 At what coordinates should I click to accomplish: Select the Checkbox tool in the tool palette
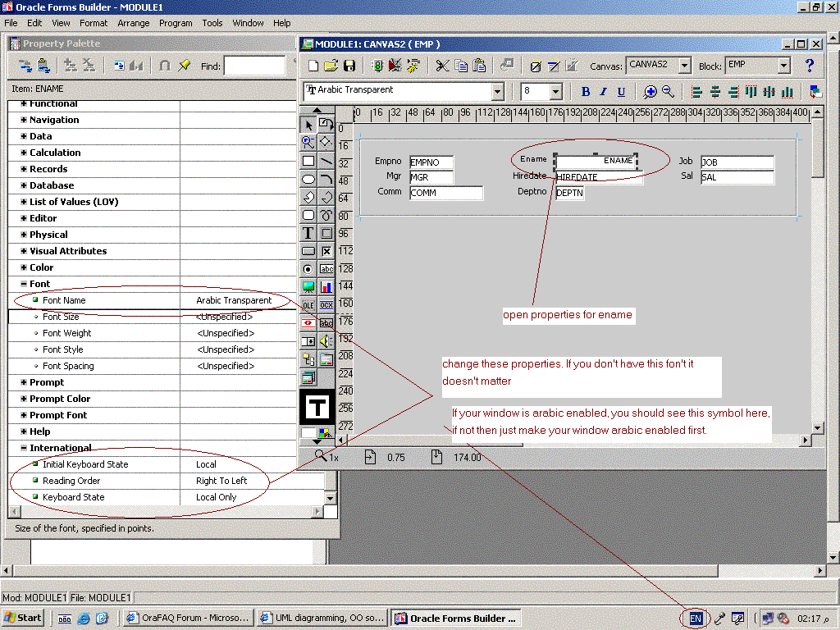(326, 251)
